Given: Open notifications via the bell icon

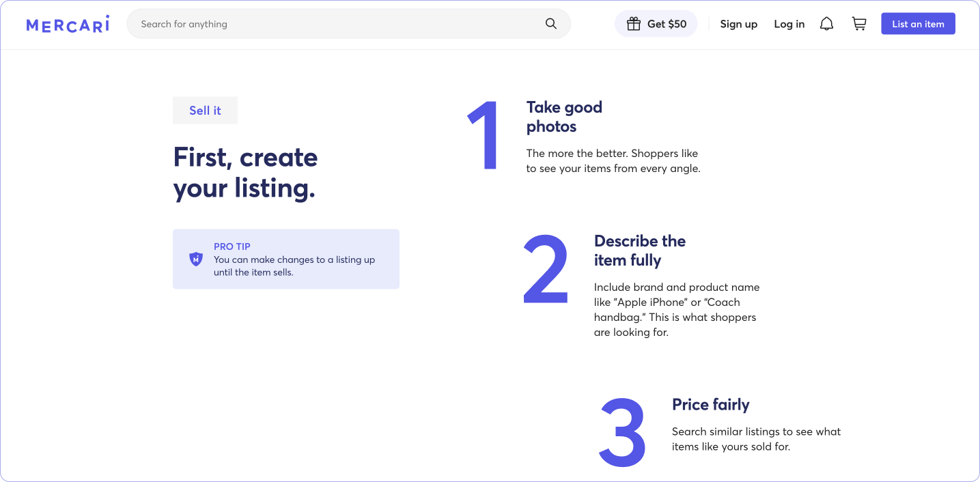Looking at the screenshot, I should (x=826, y=23).
